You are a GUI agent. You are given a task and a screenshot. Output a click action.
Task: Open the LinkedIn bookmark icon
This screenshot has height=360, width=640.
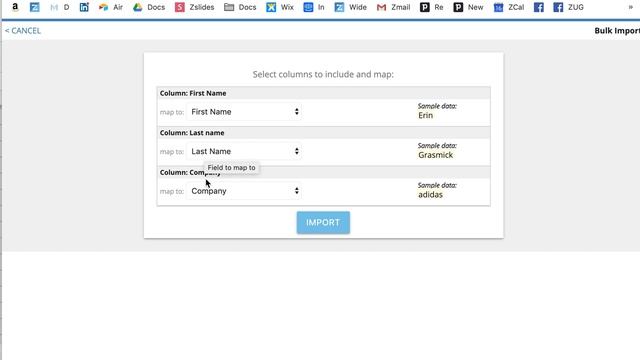click(84, 7)
